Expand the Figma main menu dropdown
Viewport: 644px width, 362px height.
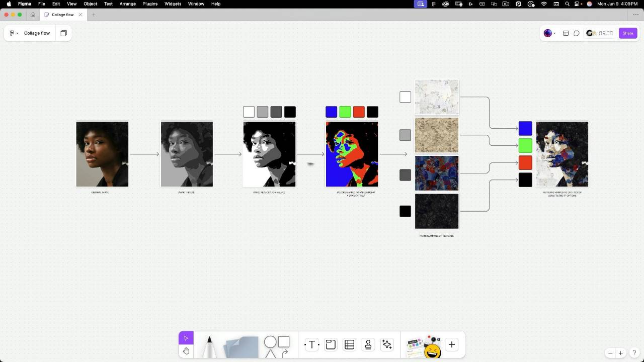coord(14,33)
